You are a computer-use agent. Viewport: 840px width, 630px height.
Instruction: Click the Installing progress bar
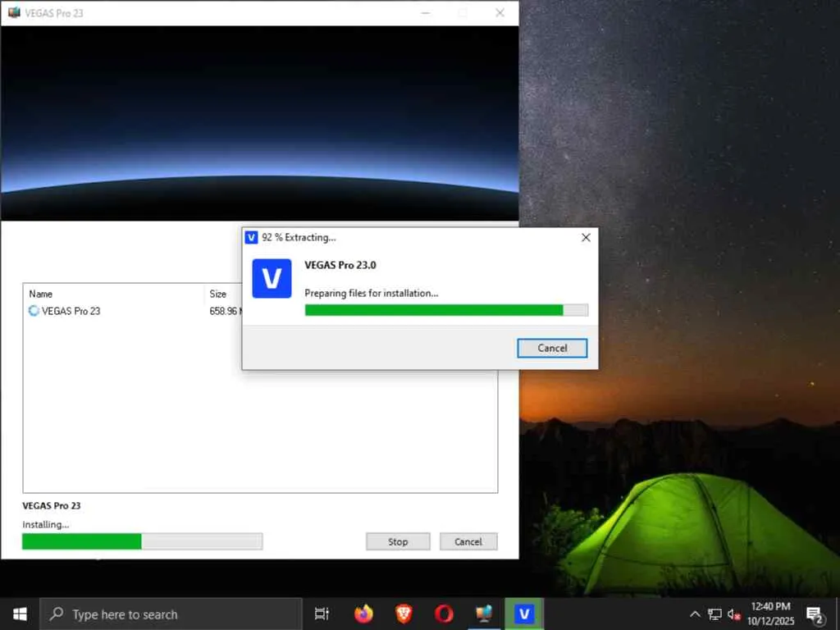(142, 541)
